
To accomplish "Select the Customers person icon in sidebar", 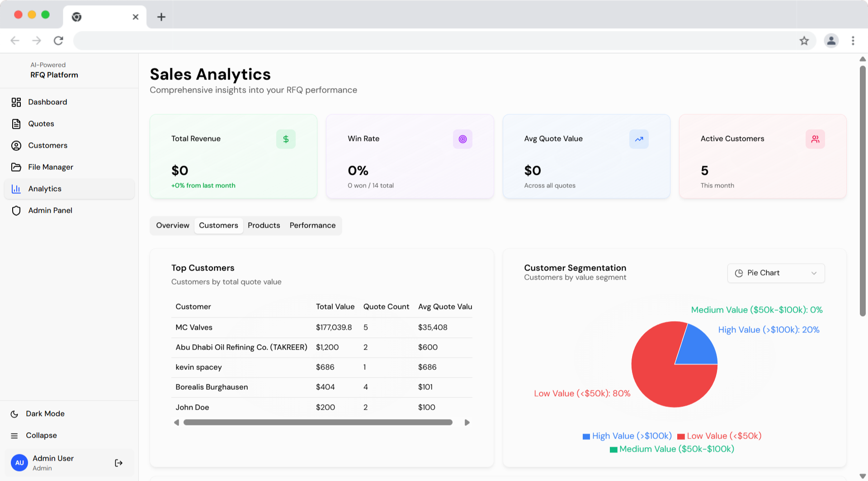I will coord(16,145).
